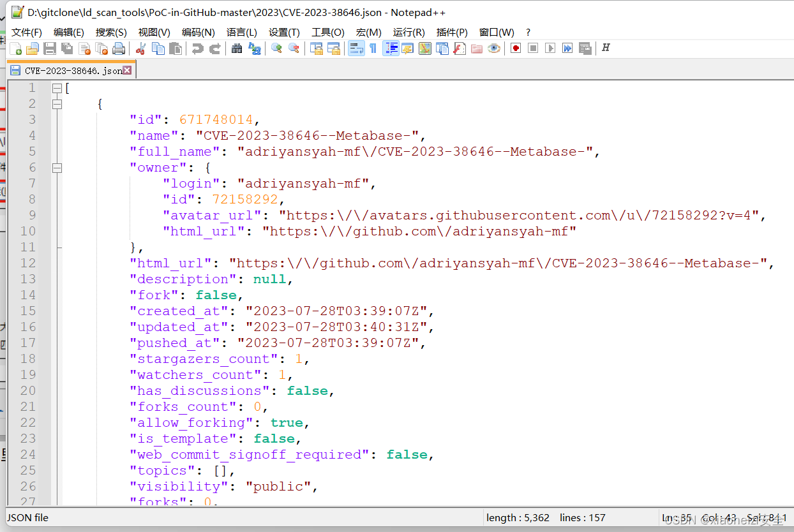Click the Close All documents icon
This screenshot has width=794, height=532.
(101, 48)
